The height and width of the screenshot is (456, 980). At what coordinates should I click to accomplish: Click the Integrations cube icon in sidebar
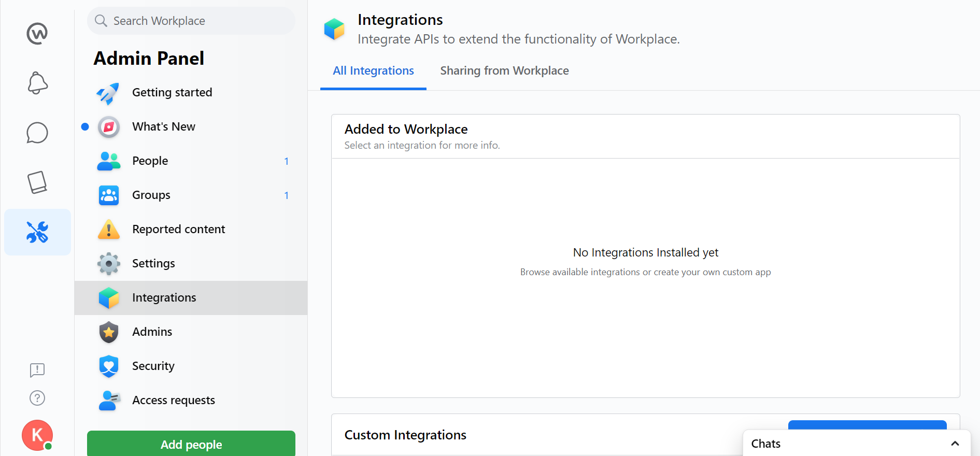[x=109, y=298]
